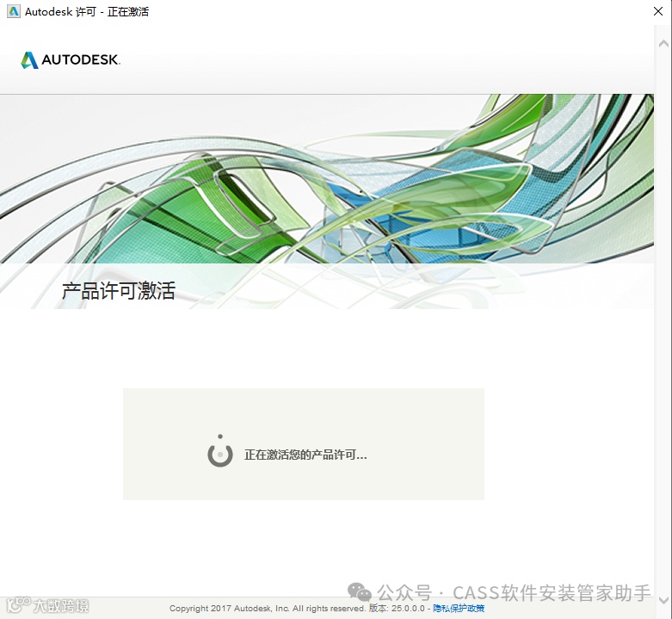Click the Autodesk icon in title bar
The image size is (672, 619).
click(x=14, y=11)
